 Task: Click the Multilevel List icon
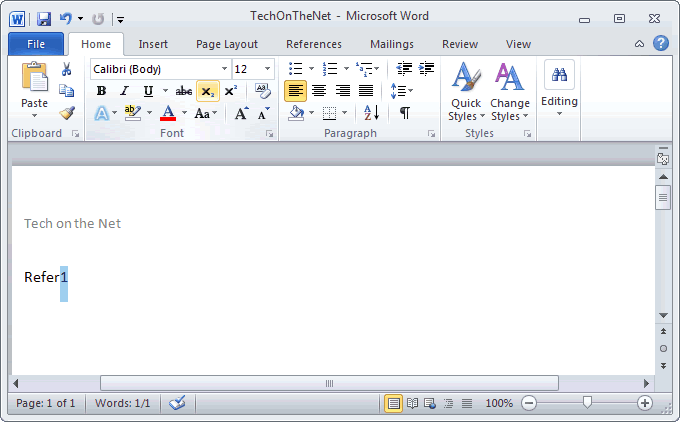363,69
